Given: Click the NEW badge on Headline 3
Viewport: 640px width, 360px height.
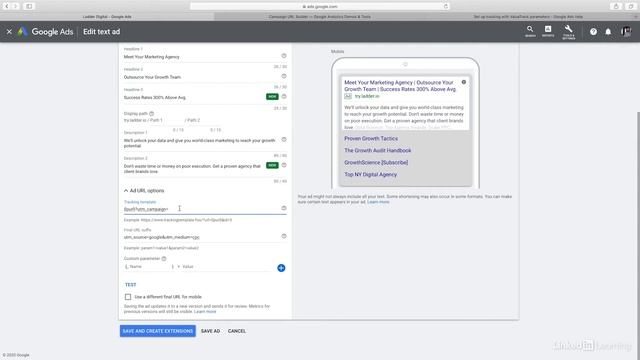Looking at the screenshot, I should [272, 96].
